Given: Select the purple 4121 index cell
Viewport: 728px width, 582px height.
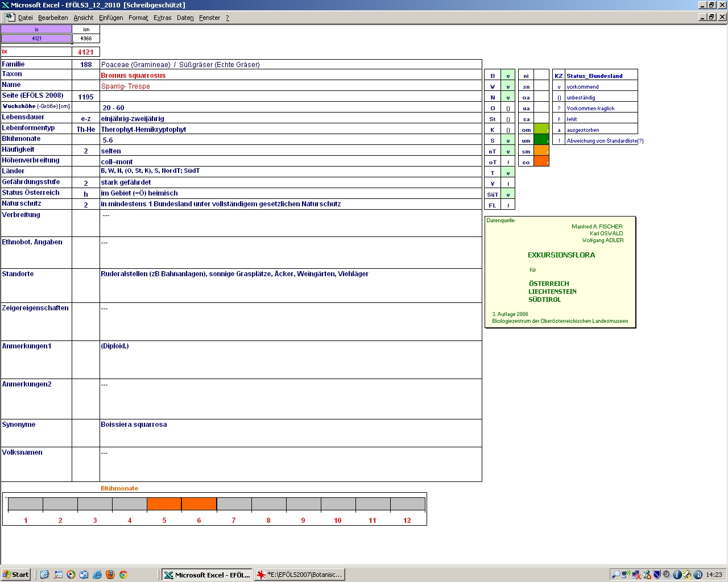Looking at the screenshot, I should point(36,39).
